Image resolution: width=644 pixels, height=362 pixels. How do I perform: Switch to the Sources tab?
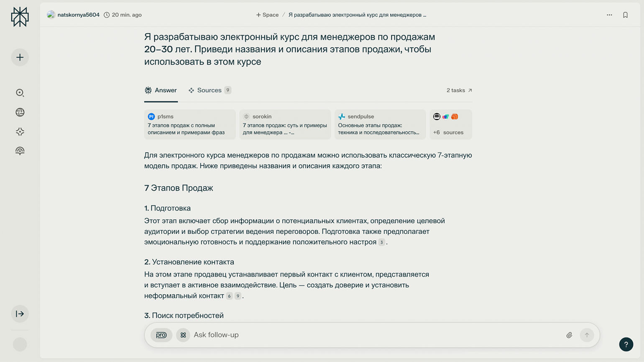pyautogui.click(x=209, y=90)
